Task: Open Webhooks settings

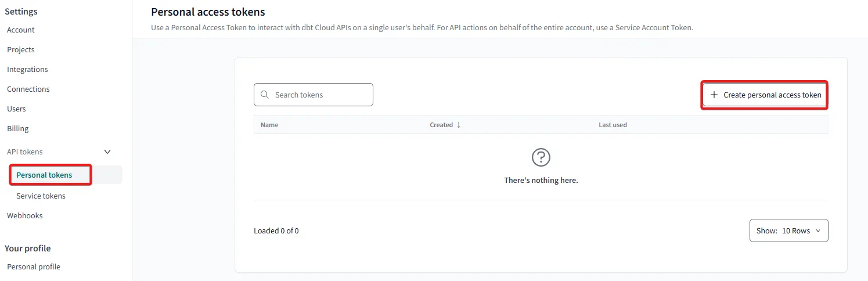Action: coord(25,215)
